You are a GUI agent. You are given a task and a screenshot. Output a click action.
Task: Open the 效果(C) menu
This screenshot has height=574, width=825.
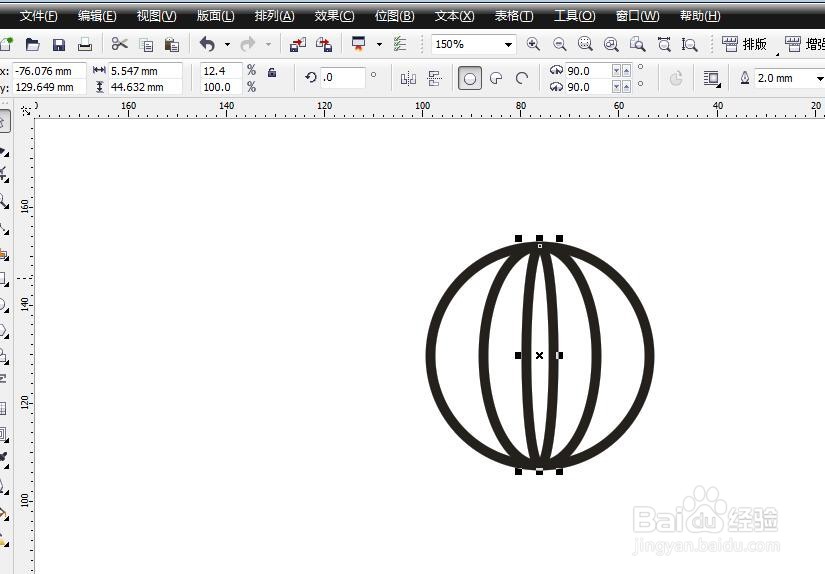coord(335,16)
